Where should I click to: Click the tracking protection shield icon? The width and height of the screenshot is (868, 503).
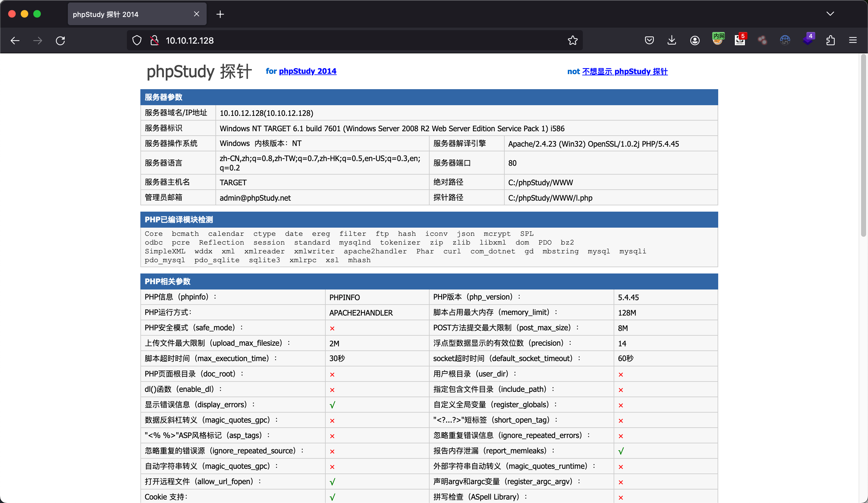pyautogui.click(x=137, y=41)
